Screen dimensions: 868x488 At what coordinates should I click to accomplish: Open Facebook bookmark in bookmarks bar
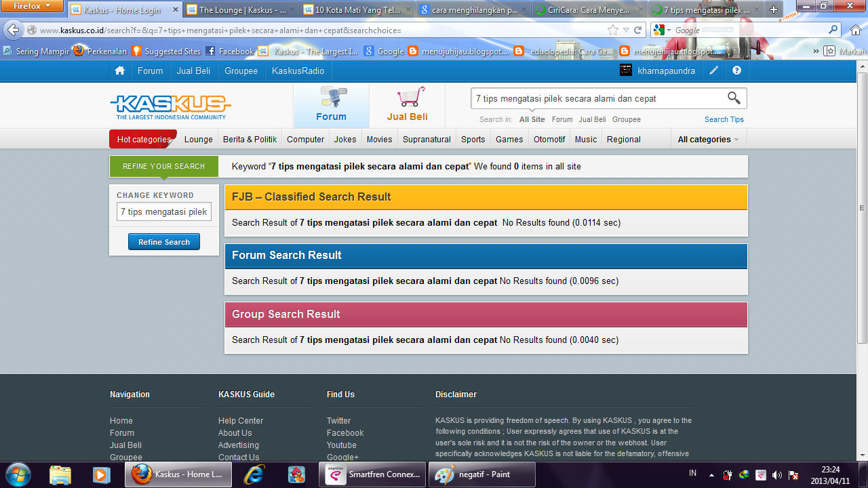[230, 51]
